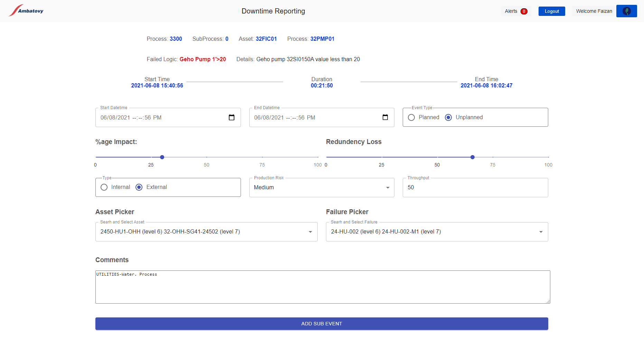Open the Search and Select Asset dropdown
The image size is (644, 353).
(x=310, y=232)
